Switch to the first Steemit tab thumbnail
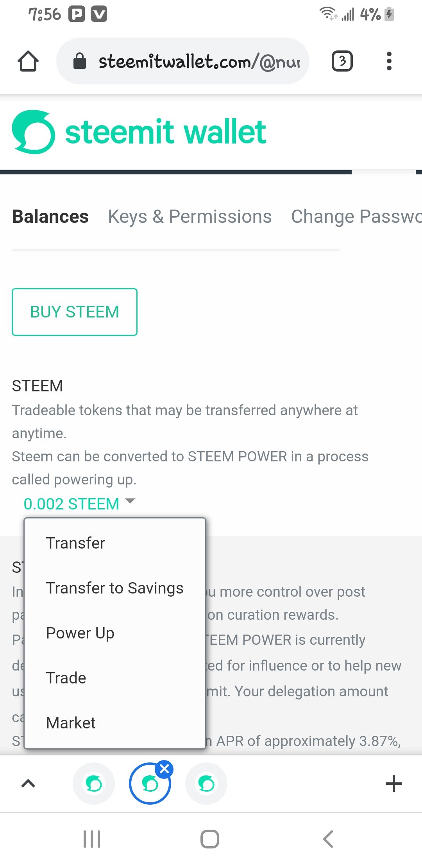Viewport: 422px width, 868px height. click(x=94, y=784)
